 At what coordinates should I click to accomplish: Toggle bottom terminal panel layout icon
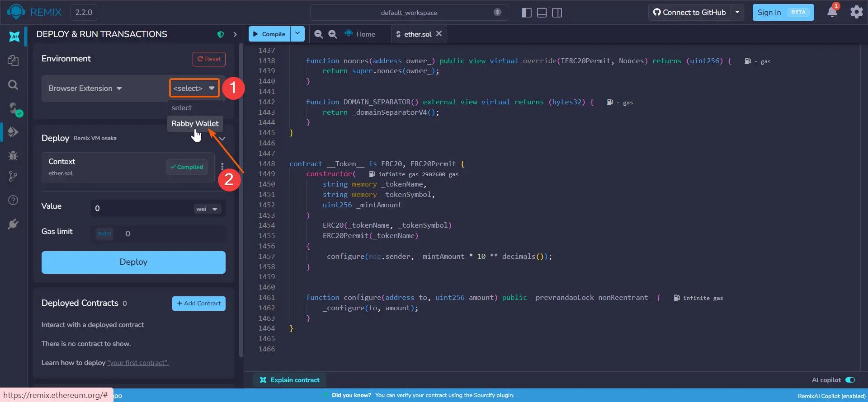pos(542,13)
